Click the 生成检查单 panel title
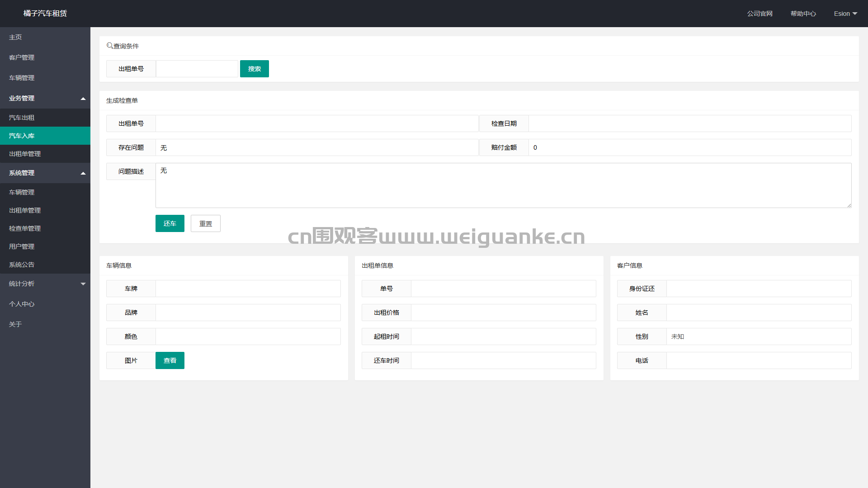The width and height of the screenshot is (868, 488). click(x=122, y=100)
